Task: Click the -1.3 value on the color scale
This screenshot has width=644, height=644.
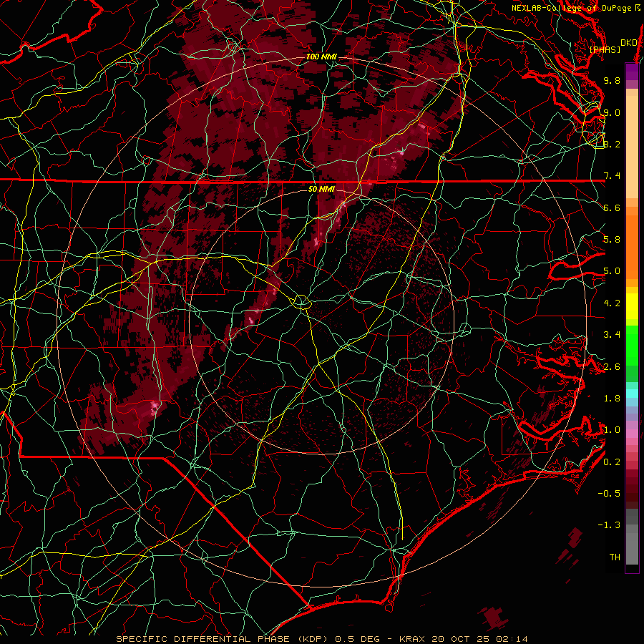Action: point(609,525)
